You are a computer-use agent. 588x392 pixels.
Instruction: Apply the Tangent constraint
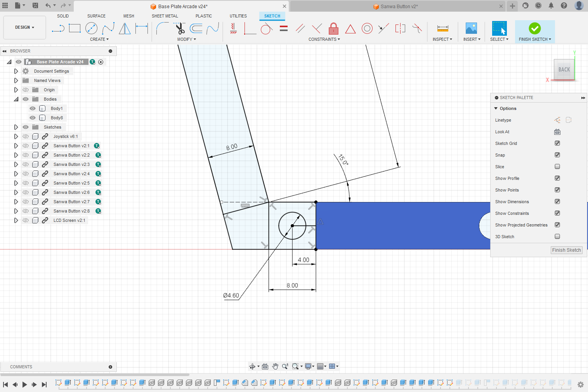pyautogui.click(x=266, y=28)
